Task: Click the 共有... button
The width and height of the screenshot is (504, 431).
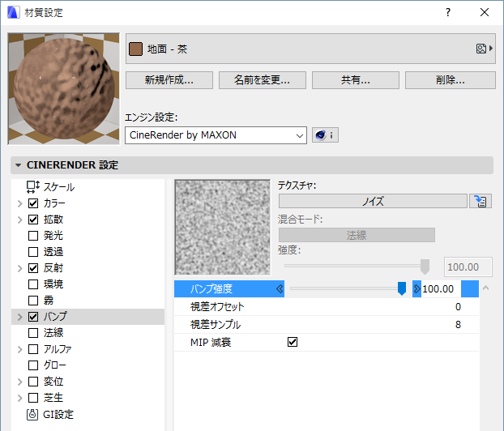Action: [356, 80]
